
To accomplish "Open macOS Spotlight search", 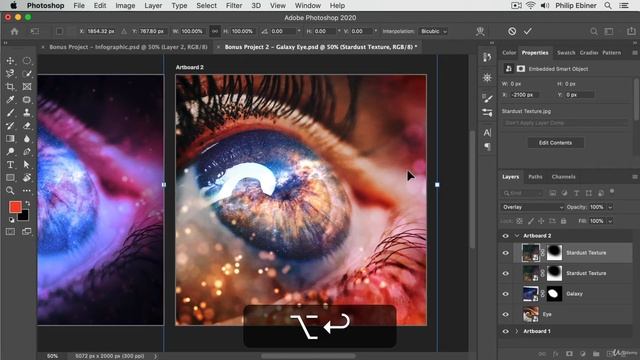I will [608, 6].
